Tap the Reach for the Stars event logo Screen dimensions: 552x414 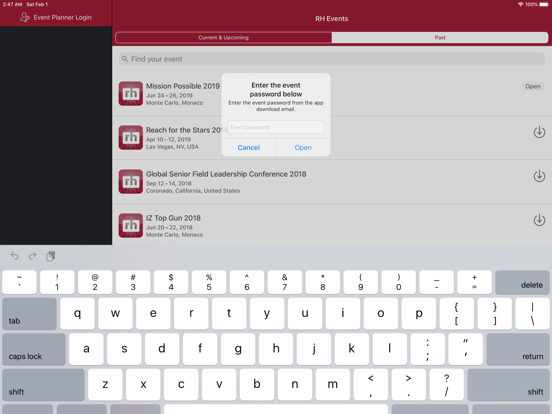[x=131, y=138]
